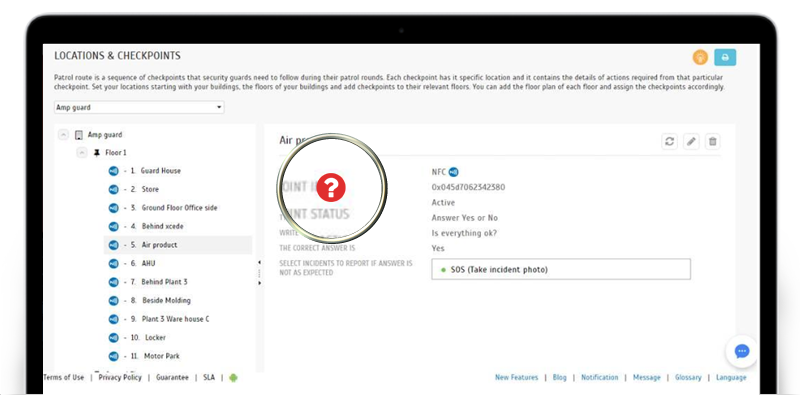Select Store checkpoint
This screenshot has width=800, height=395.
click(x=150, y=189)
